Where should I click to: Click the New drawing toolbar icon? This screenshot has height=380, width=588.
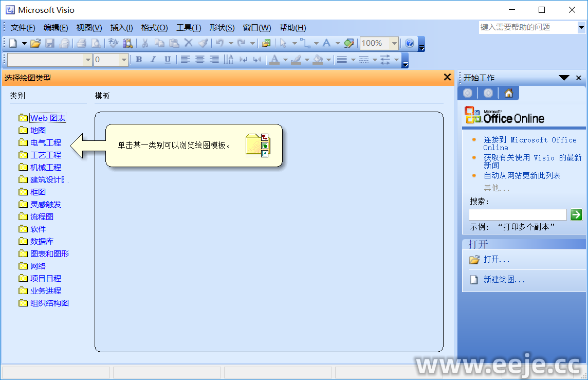(13, 44)
